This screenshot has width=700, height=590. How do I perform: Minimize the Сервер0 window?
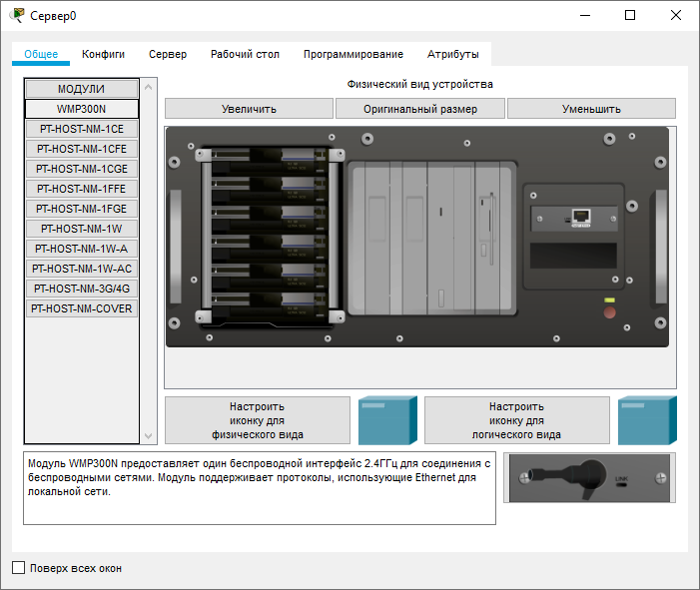click(x=585, y=15)
